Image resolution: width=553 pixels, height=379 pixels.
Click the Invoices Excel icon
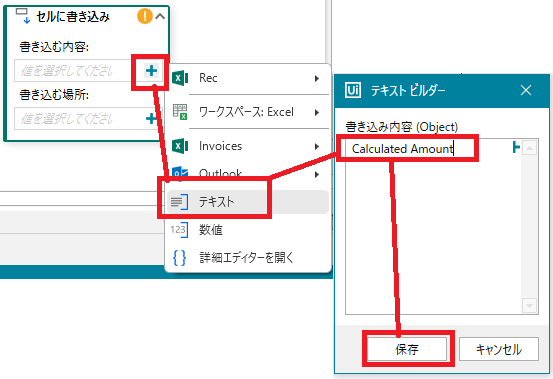point(180,146)
